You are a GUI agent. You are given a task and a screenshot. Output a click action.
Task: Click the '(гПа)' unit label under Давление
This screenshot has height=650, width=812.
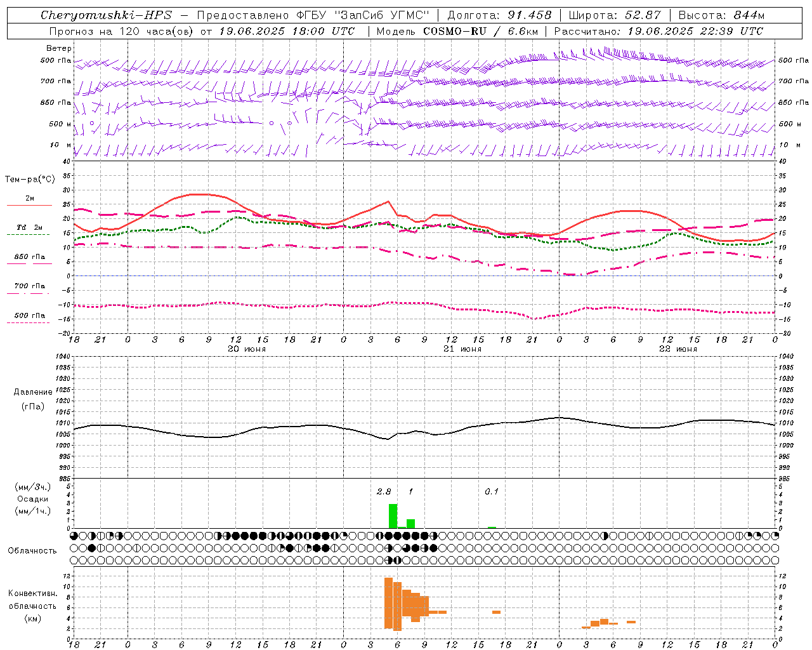pyautogui.click(x=33, y=406)
